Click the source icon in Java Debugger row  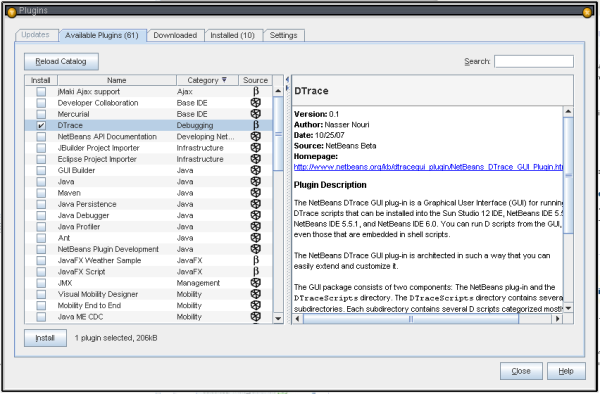pyautogui.click(x=256, y=215)
